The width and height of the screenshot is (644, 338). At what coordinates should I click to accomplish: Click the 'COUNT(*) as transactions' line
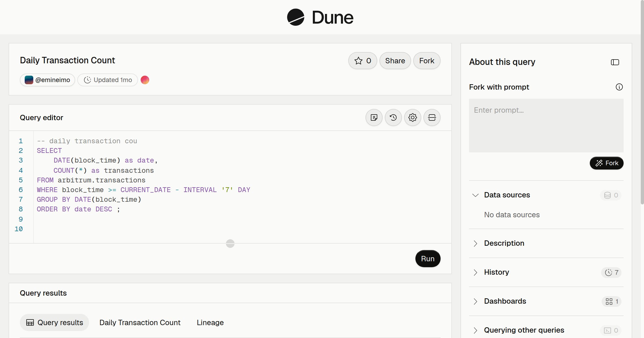tap(104, 171)
